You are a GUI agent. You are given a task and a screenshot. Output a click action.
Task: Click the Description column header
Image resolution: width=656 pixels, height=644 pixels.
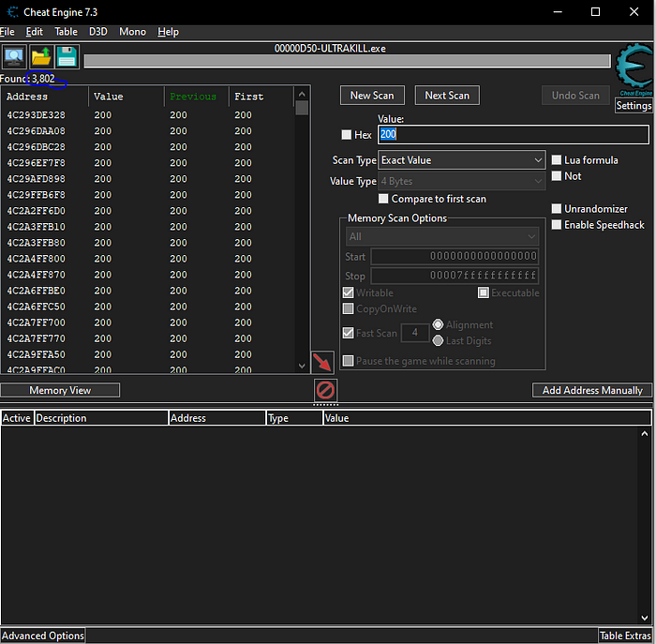[x=101, y=418]
